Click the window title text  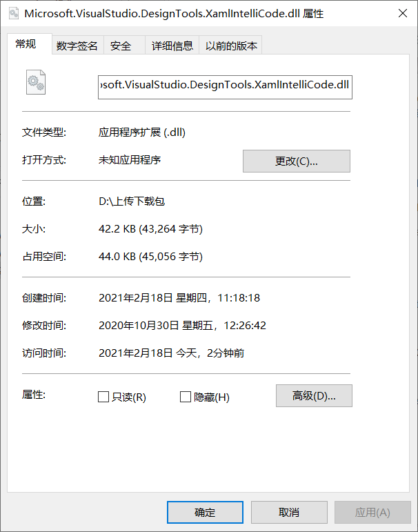click(x=174, y=14)
